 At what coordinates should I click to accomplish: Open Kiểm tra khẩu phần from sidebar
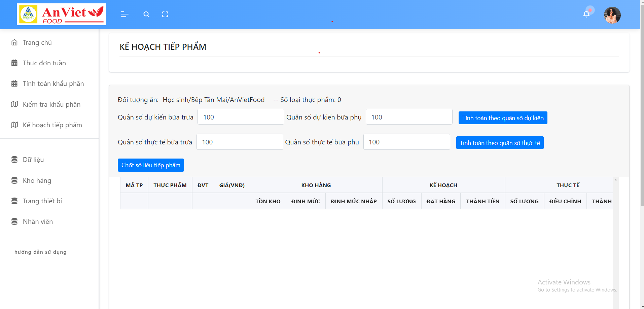tap(51, 104)
